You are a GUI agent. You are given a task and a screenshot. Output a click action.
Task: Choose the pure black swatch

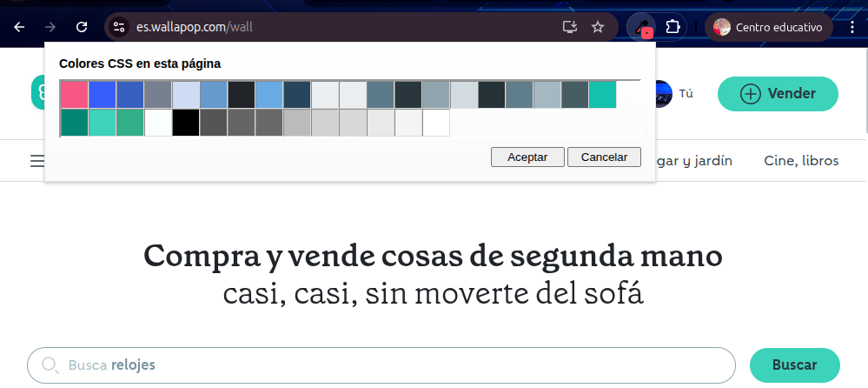(186, 123)
